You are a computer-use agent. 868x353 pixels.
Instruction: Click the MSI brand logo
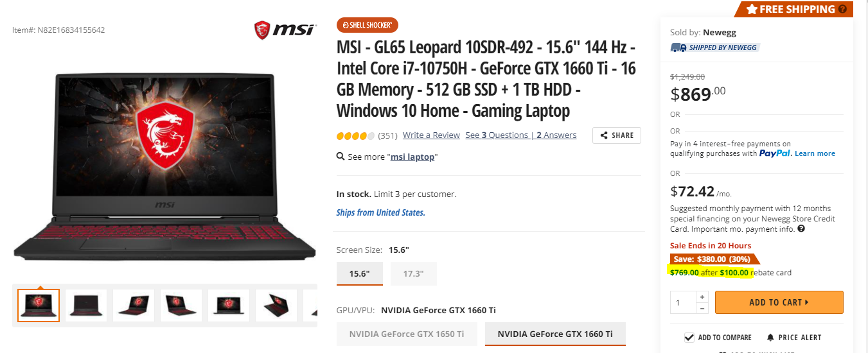click(285, 30)
